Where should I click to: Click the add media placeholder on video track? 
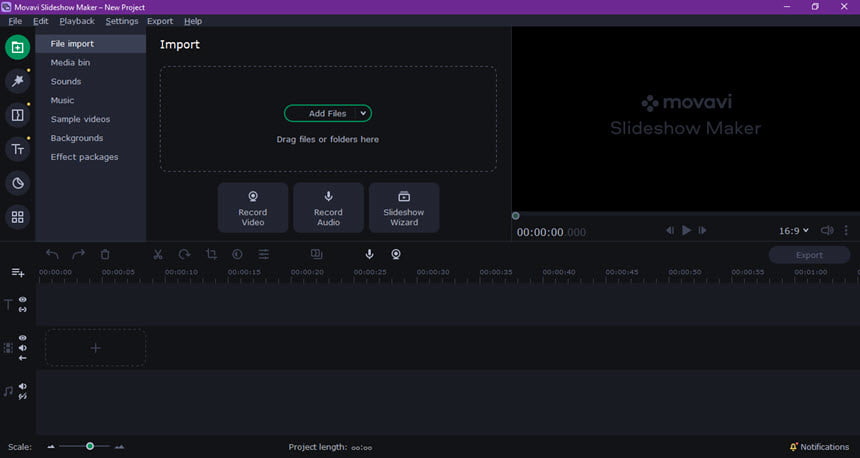coord(95,348)
